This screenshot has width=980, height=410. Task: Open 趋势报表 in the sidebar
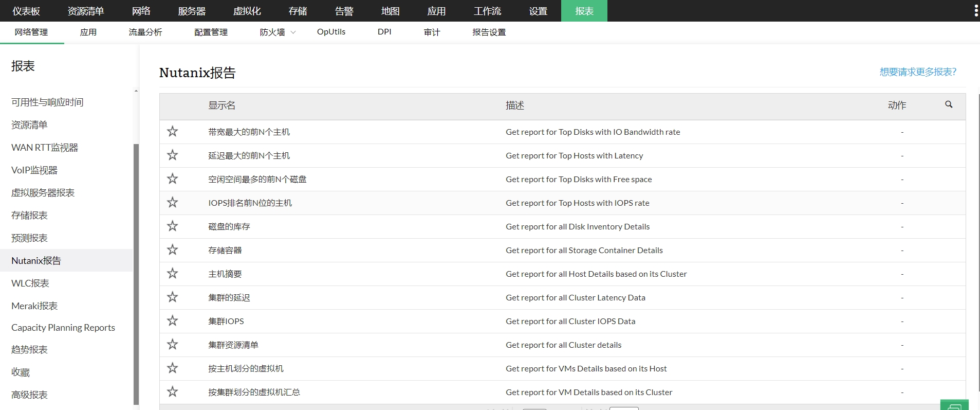(29, 349)
